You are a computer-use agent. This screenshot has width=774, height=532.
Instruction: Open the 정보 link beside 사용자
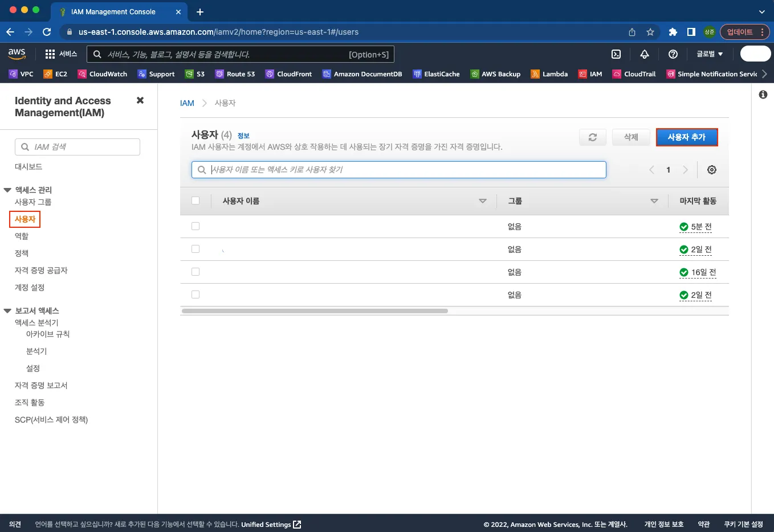pos(243,136)
